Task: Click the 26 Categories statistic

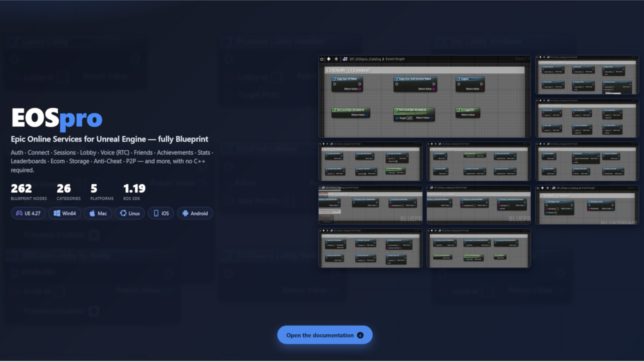Action: tap(68, 192)
